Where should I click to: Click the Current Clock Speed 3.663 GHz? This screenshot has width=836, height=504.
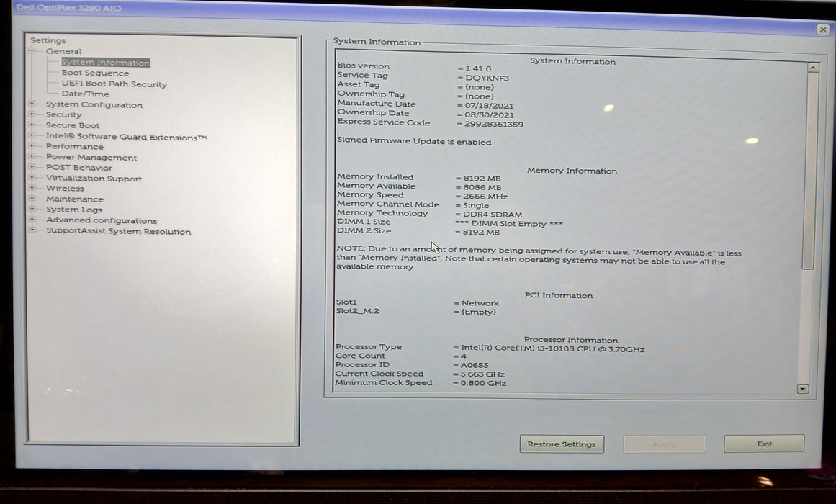pyautogui.click(x=482, y=374)
